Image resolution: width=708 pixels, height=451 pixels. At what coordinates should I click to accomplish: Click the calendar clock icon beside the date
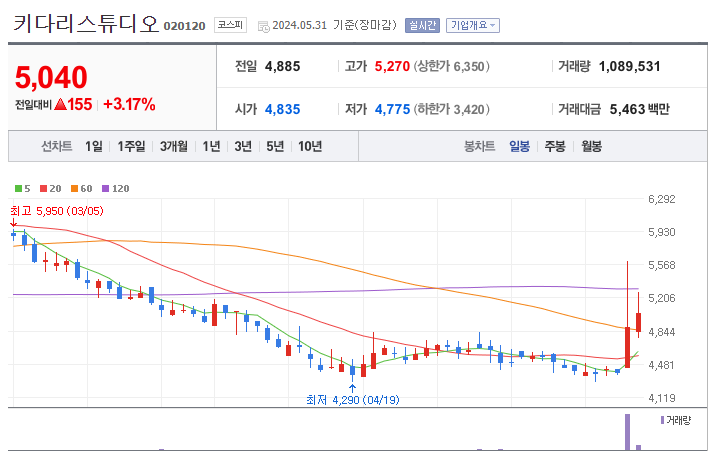(x=264, y=27)
